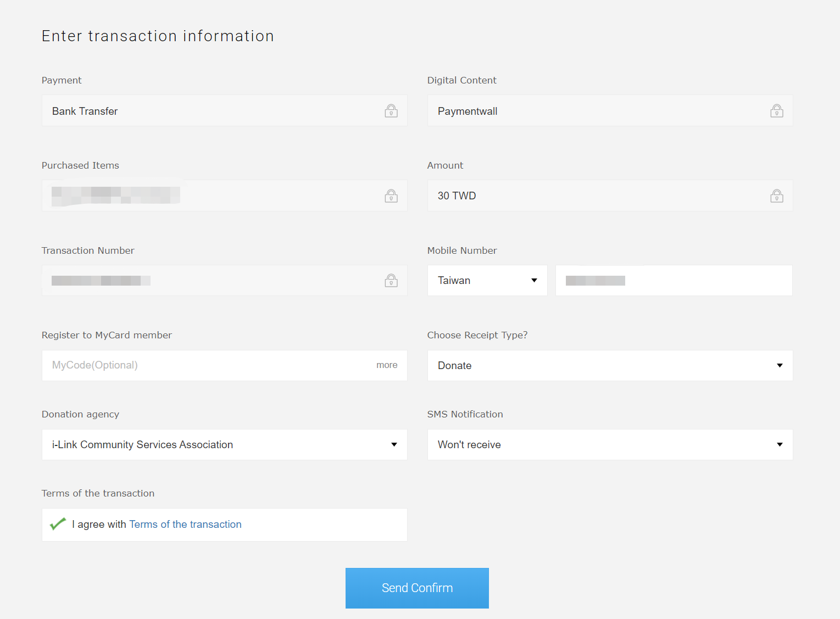Expand the Choose Receipt Type dropdown
The width and height of the screenshot is (840, 619).
tap(610, 366)
